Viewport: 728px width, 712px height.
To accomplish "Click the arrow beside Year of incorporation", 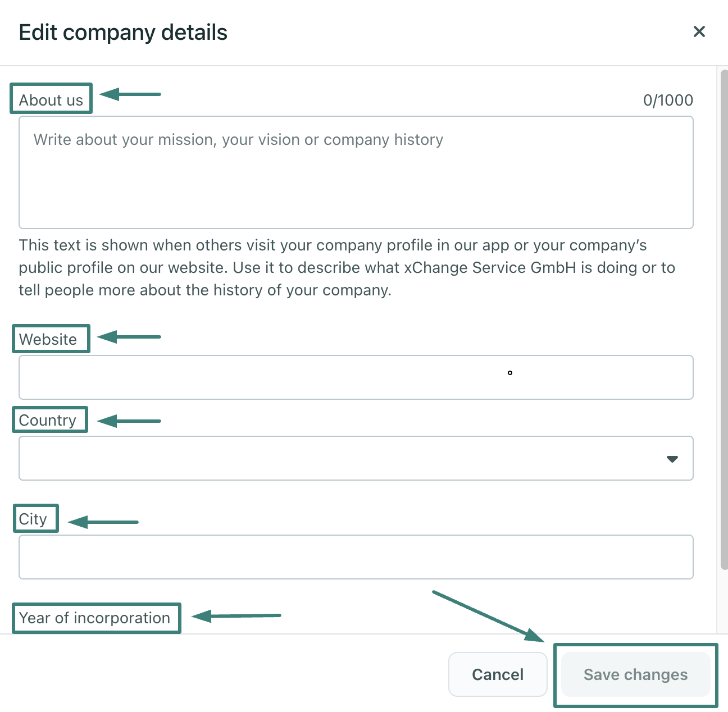I will tap(236, 616).
